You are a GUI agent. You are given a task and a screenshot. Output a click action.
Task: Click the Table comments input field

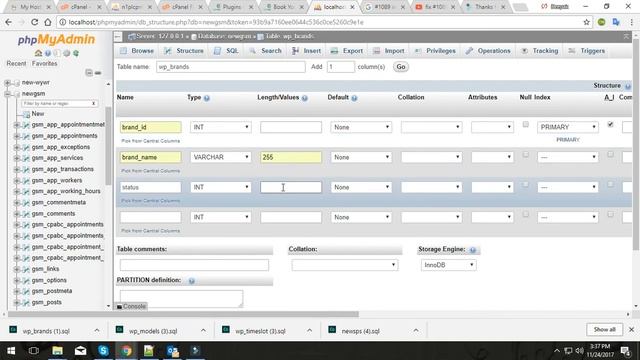pos(194,265)
